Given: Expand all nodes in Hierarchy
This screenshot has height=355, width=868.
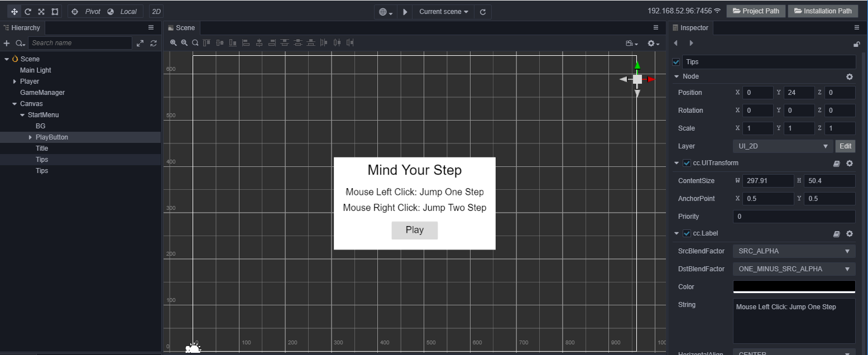Looking at the screenshot, I should (x=140, y=43).
